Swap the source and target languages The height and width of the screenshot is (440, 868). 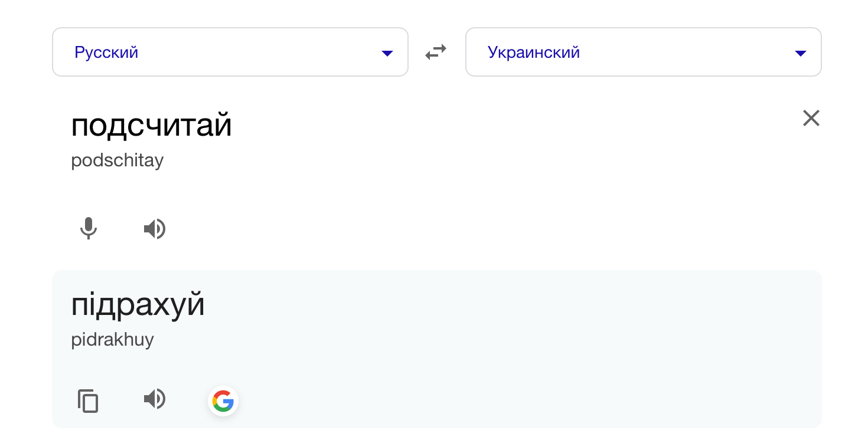point(436,52)
